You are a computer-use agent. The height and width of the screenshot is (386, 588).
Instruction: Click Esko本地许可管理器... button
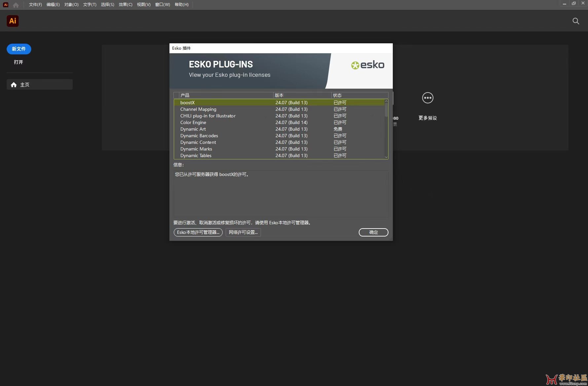198,232
